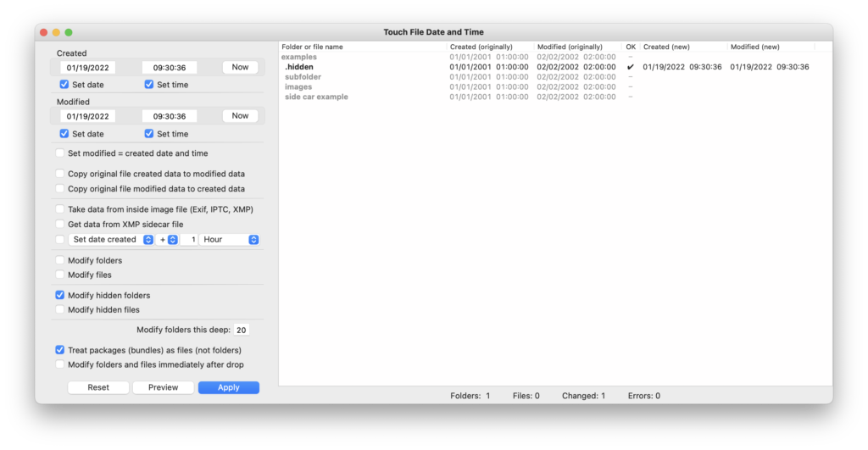Apply the date and time changes

(228, 387)
